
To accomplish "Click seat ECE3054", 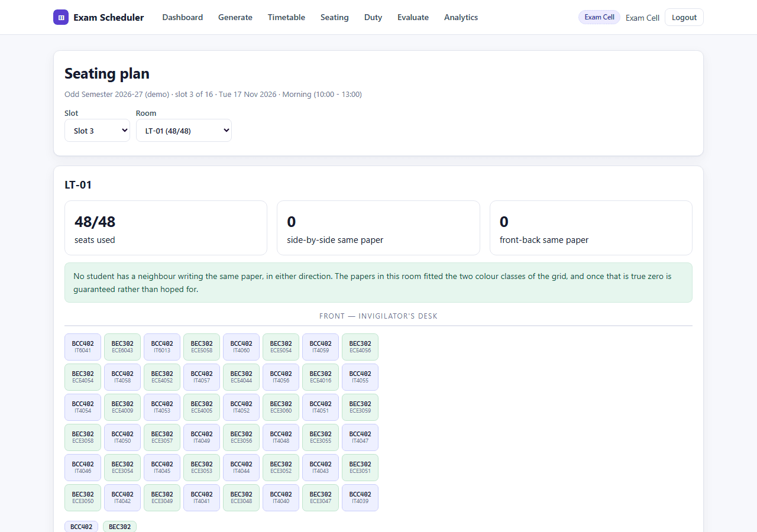I will pyautogui.click(x=122, y=468).
